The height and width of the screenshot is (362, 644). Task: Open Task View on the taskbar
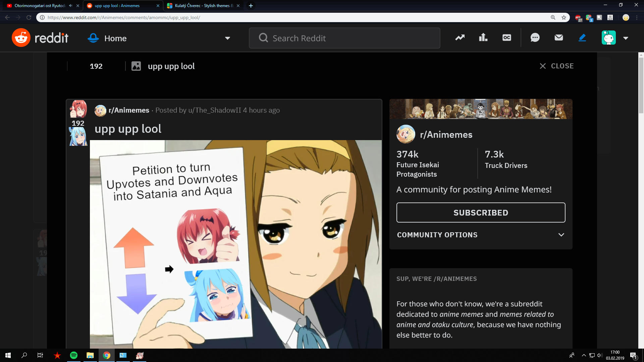pos(40,355)
